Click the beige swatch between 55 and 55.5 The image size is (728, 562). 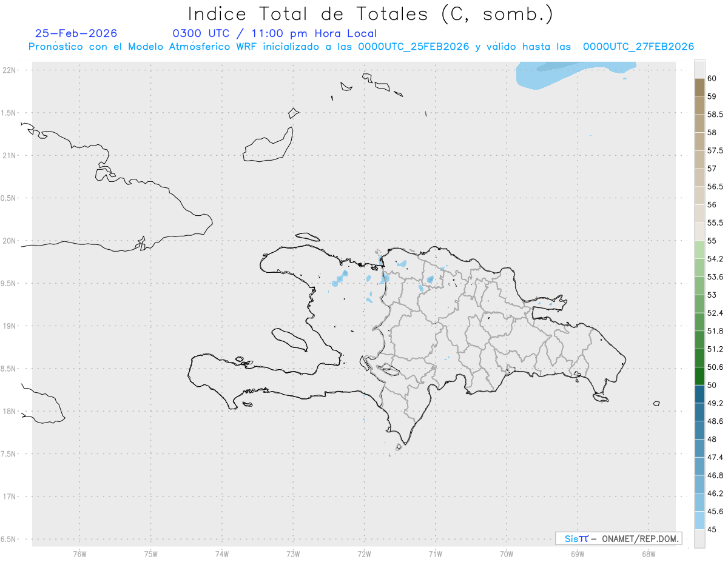click(x=699, y=232)
